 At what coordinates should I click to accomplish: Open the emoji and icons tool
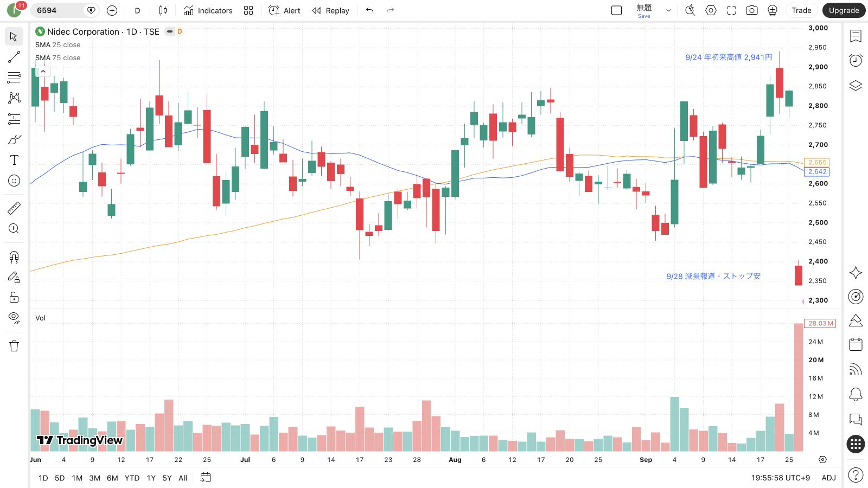pyautogui.click(x=14, y=181)
